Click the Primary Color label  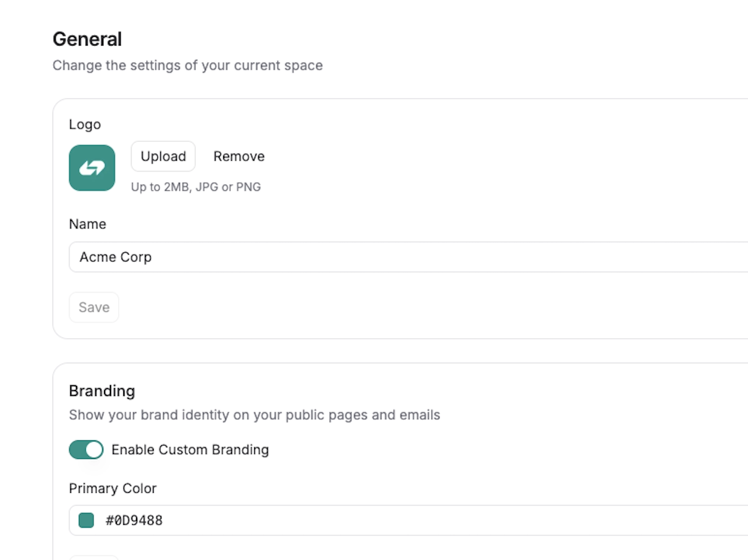[x=113, y=488]
